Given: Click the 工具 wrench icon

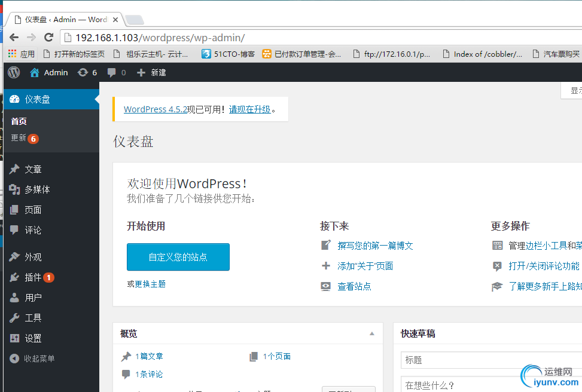Looking at the screenshot, I should (14, 318).
